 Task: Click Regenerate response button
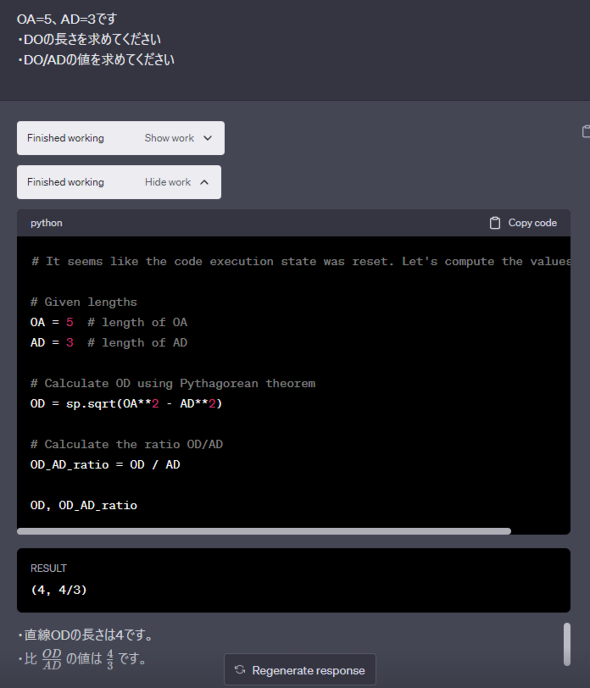300,670
